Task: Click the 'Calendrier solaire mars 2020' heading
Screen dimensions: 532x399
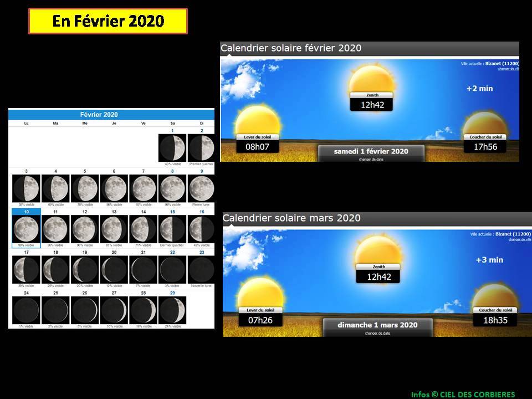Action: [291, 218]
